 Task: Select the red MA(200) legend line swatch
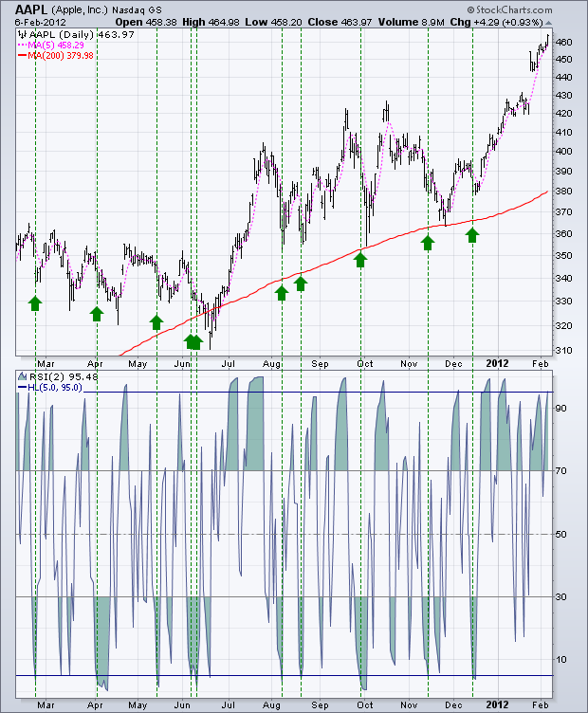click(22, 56)
